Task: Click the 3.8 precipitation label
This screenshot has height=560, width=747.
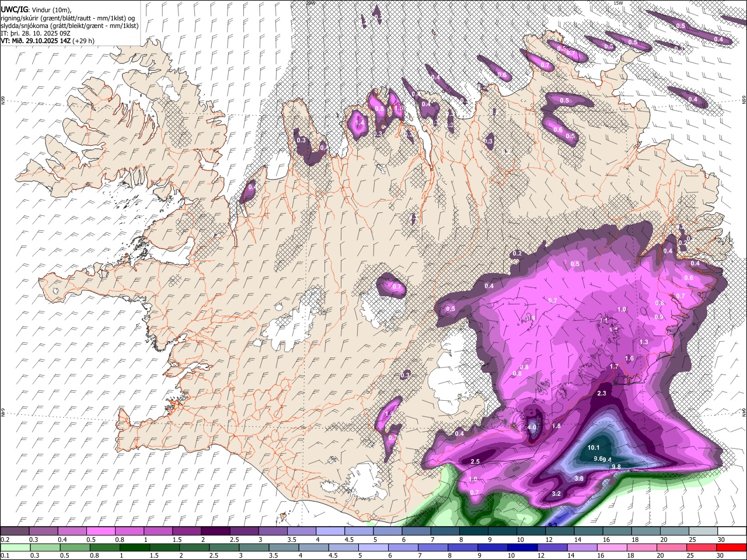Action: [x=579, y=478]
